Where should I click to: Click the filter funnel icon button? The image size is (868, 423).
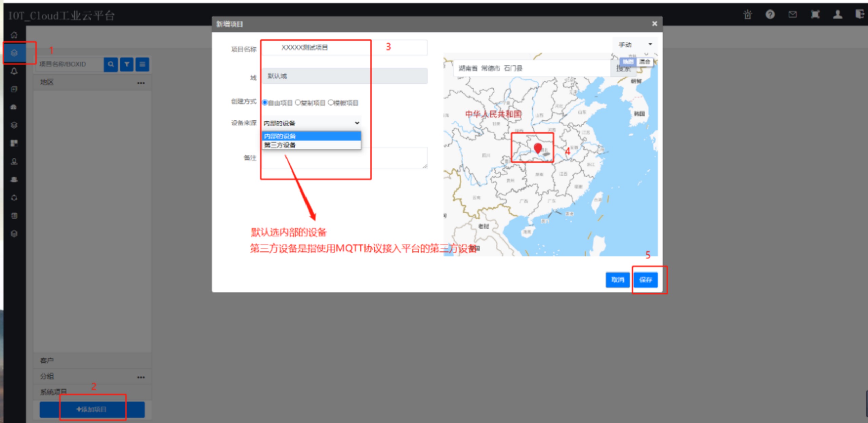coord(126,64)
